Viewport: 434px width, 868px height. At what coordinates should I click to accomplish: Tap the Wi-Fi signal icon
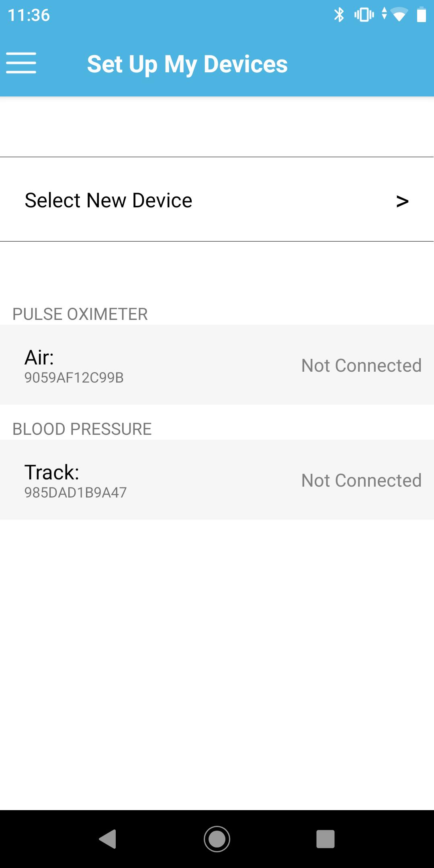(x=399, y=15)
